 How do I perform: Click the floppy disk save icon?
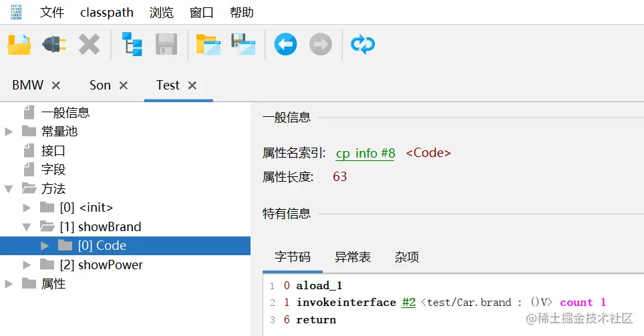[166, 44]
